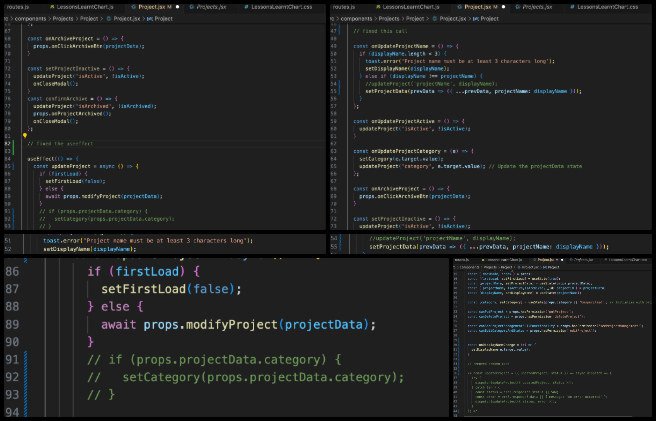Screen dimensions: 656x421
Task: Click 'const onUpdateProjectCategory' declaration line
Action: click(413, 151)
